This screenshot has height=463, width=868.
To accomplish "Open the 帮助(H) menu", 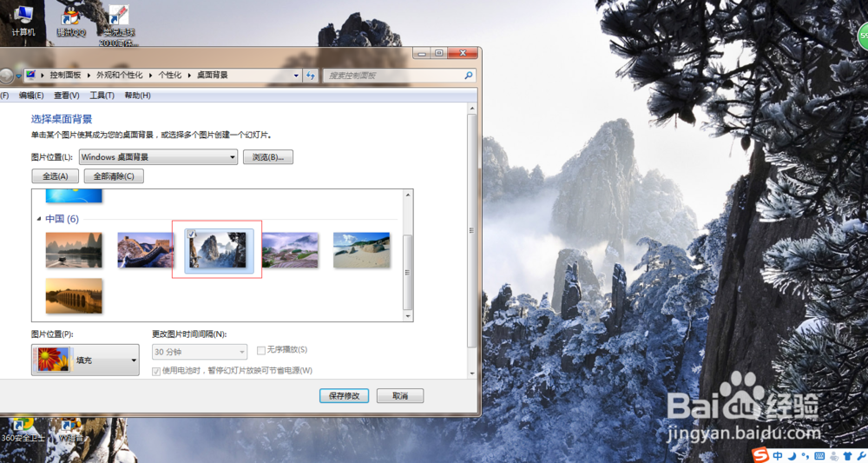I will pyautogui.click(x=137, y=96).
